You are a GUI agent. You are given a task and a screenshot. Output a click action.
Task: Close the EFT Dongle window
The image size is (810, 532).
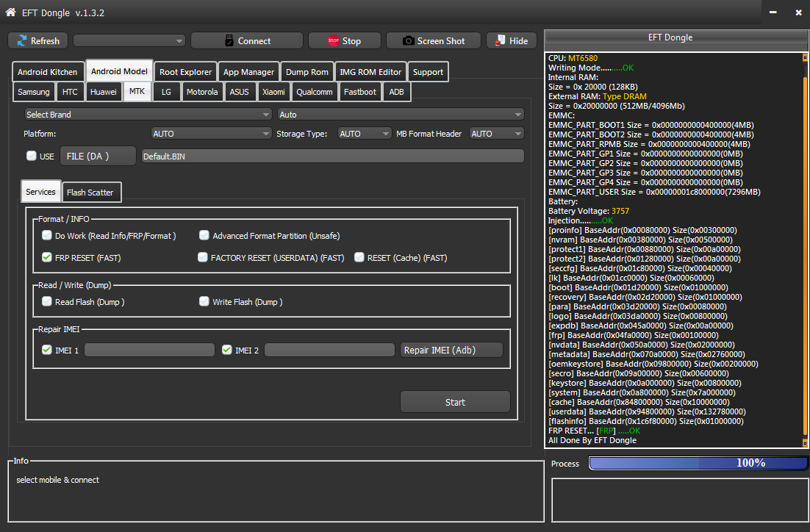[x=798, y=12]
